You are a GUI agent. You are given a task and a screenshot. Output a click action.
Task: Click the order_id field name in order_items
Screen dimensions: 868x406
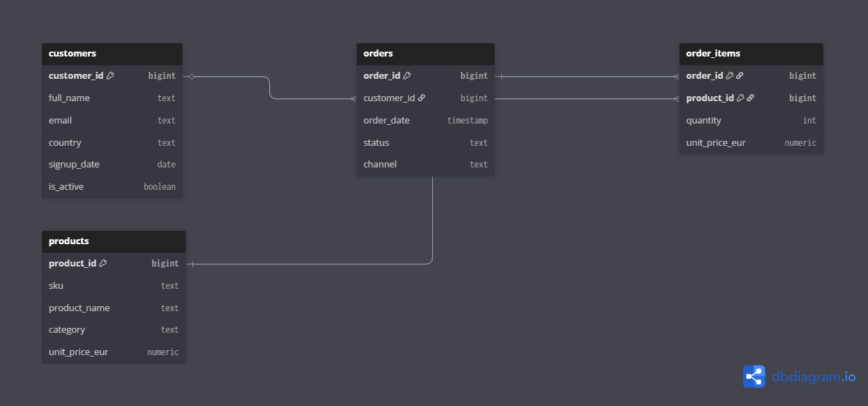point(704,75)
